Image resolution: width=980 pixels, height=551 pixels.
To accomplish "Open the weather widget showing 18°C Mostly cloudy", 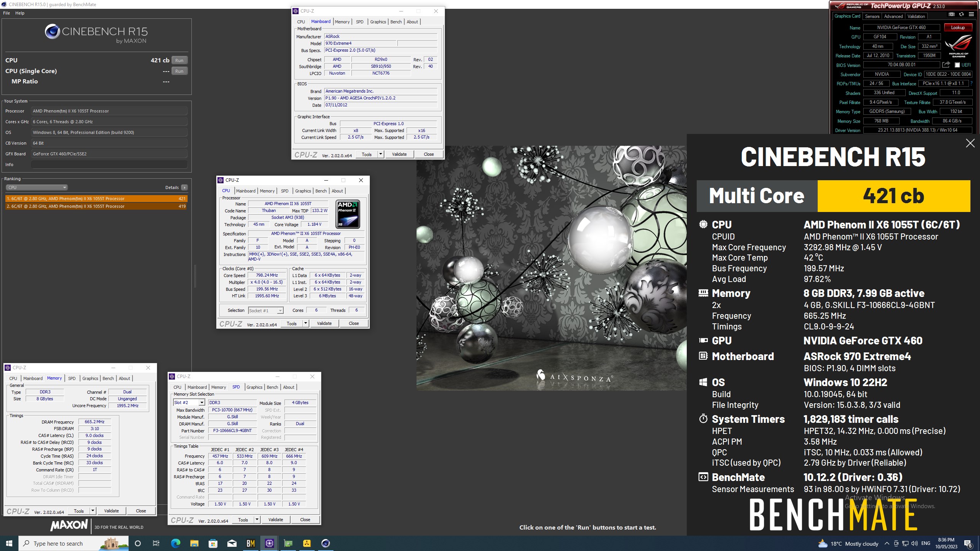I will tap(848, 544).
